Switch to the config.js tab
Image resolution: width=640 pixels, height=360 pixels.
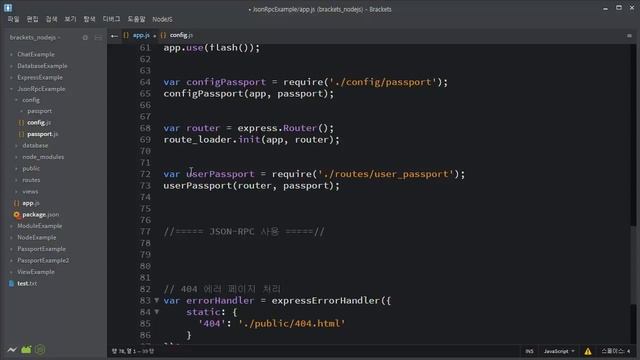point(181,36)
